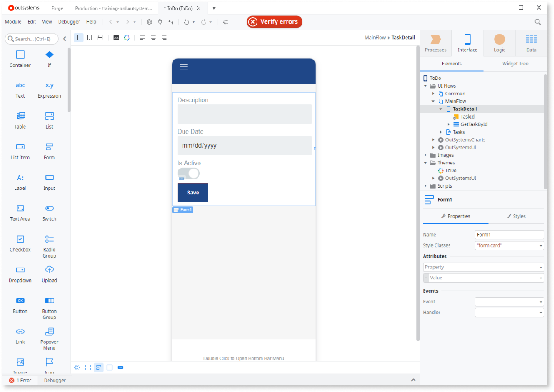Open the CSS editor icon

tap(116, 38)
